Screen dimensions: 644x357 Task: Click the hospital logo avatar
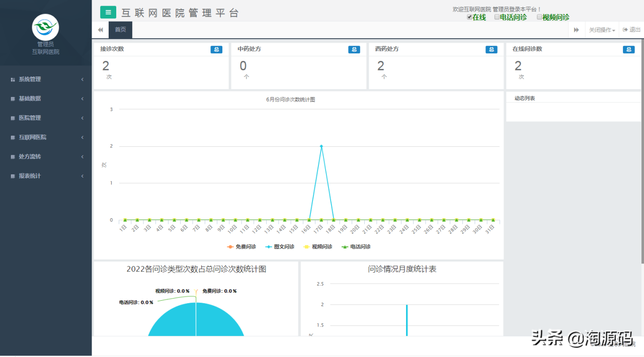pyautogui.click(x=45, y=27)
